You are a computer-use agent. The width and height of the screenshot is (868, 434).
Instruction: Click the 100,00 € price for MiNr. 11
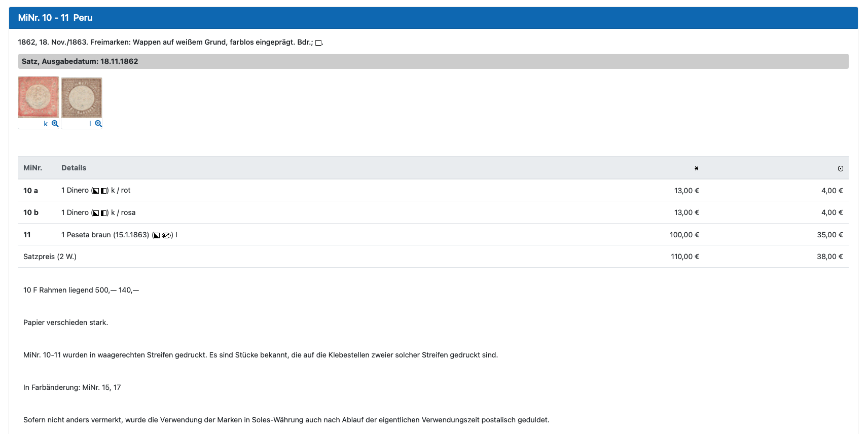[684, 235]
